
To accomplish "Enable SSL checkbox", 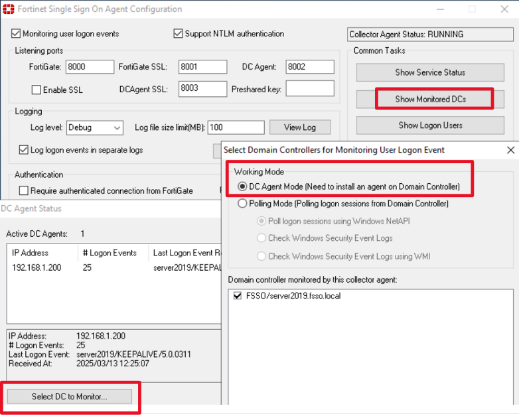I will 36,90.
